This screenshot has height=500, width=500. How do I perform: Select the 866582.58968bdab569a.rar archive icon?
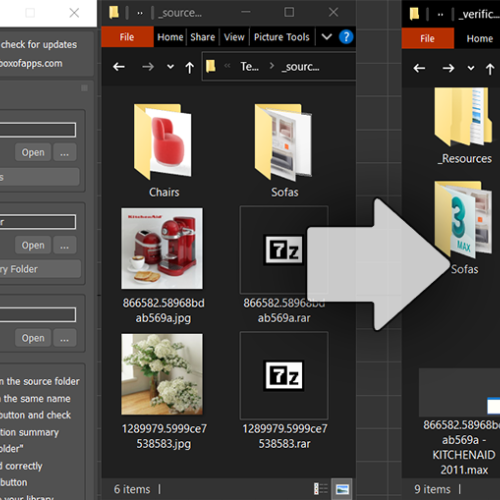click(x=284, y=250)
